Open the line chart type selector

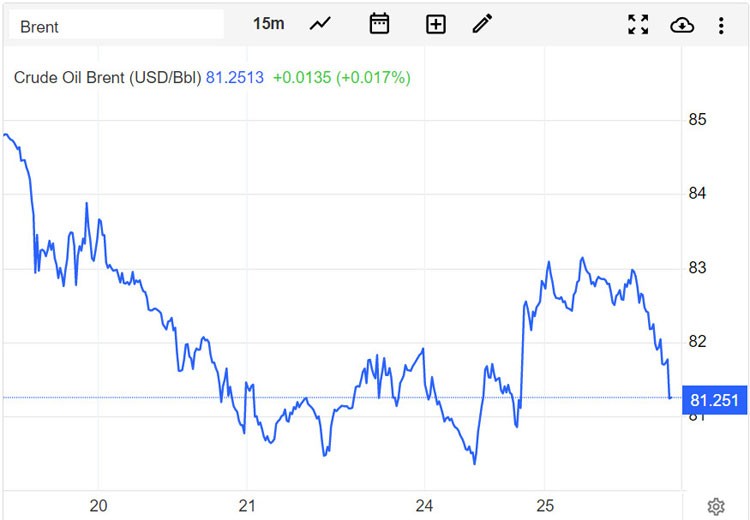(320, 24)
